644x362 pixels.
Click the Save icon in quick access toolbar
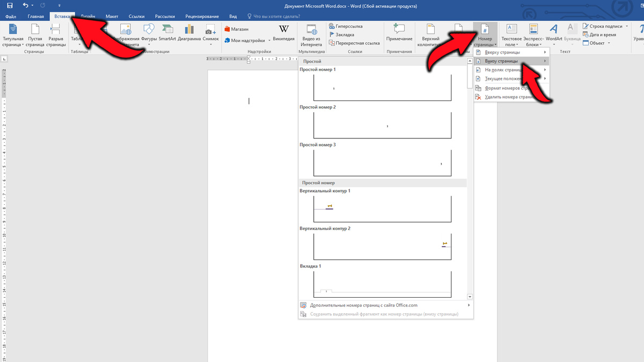[10, 5]
